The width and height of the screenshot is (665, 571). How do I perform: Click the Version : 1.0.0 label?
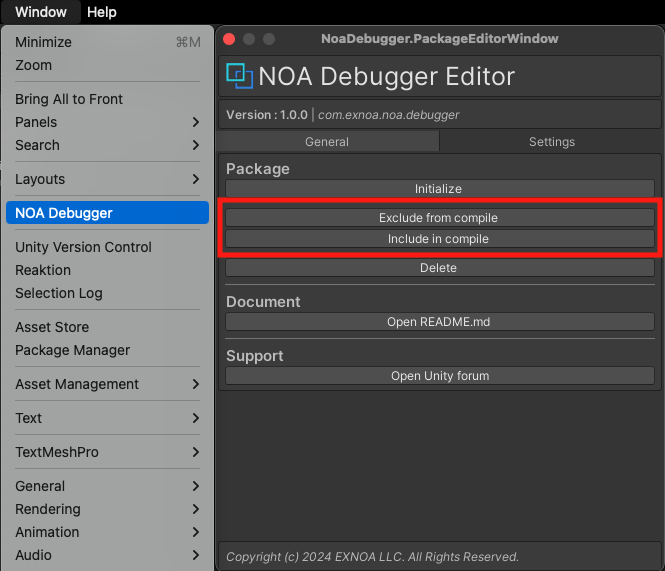(x=267, y=115)
